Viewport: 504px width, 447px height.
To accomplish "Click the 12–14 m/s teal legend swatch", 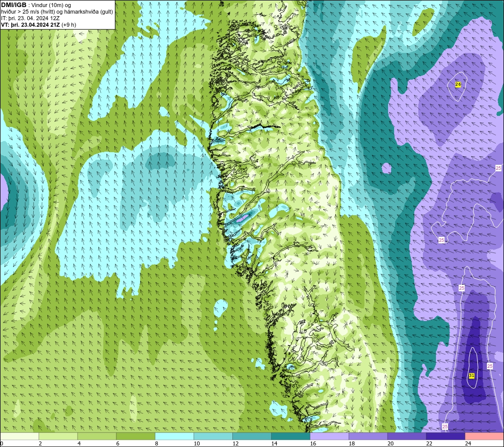I will click(x=251, y=436).
